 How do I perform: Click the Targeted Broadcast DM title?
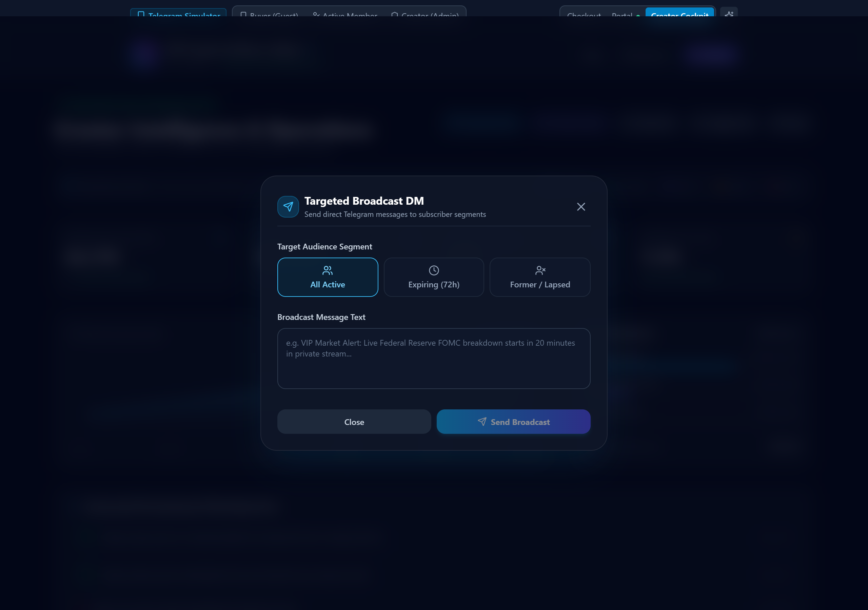coord(364,201)
